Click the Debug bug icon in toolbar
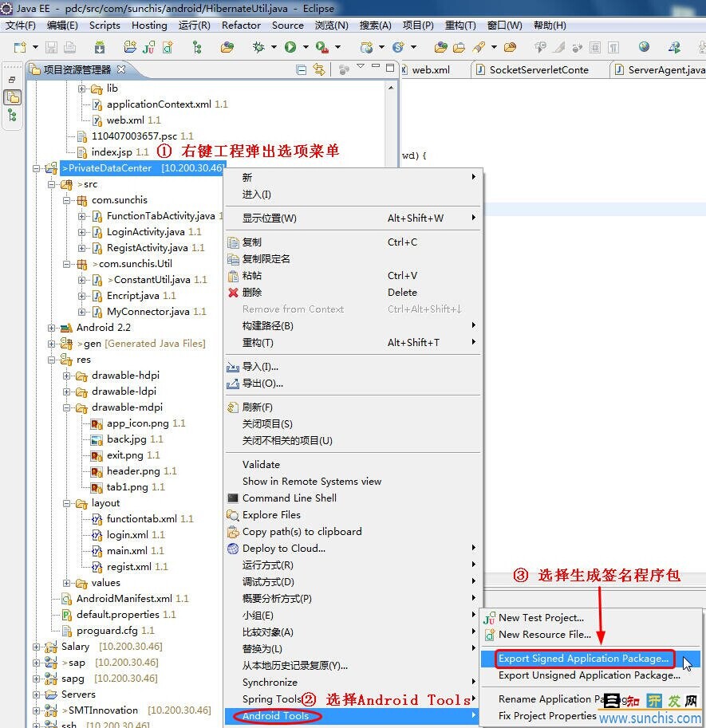Viewport: 706px width, 728px height. 259,47
